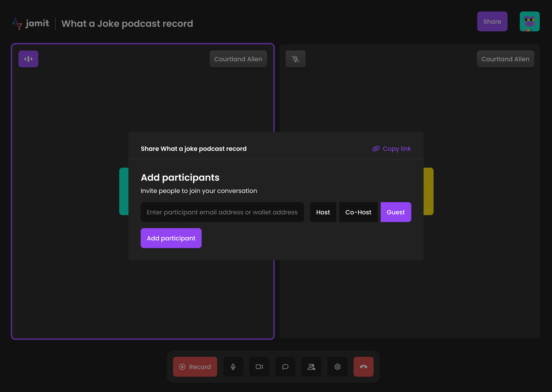Open settings via the gear icon
This screenshot has height=392, width=552.
(337, 367)
